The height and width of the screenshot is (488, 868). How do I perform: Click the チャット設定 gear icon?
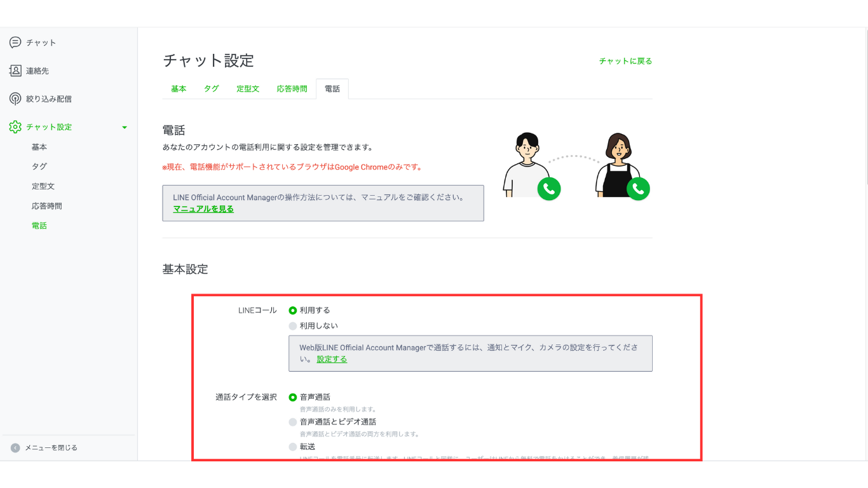click(x=15, y=126)
